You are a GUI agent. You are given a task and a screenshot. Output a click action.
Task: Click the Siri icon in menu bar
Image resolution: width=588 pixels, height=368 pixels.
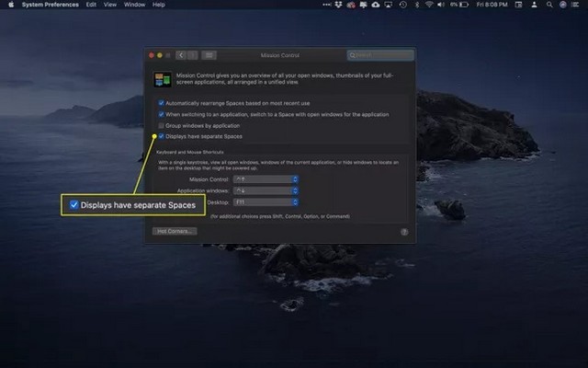[563, 5]
